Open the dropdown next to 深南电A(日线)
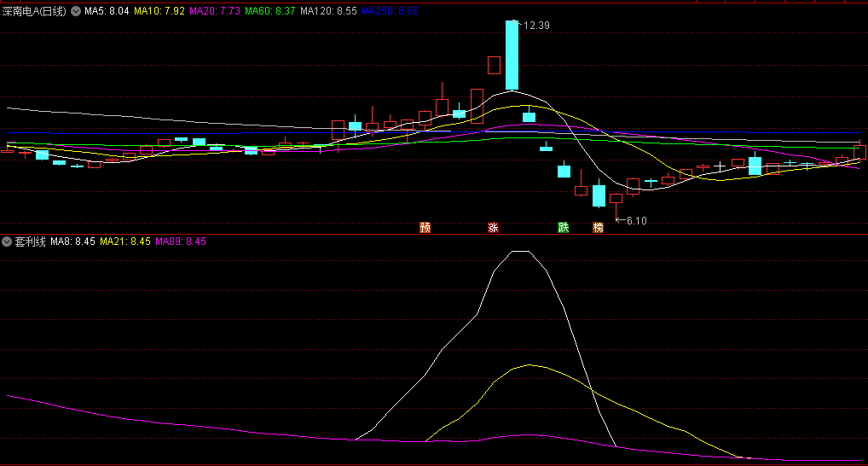 (x=76, y=11)
